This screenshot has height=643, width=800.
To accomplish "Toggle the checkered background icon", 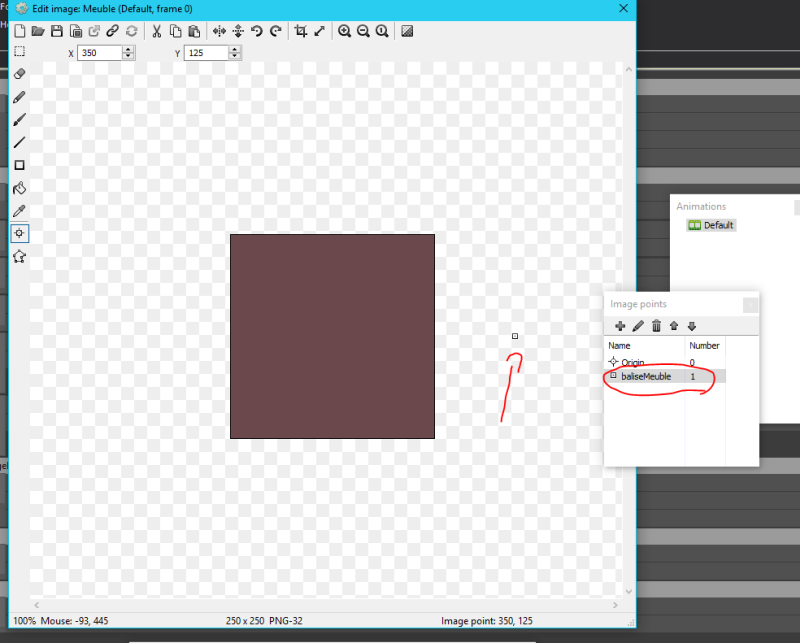I will 407,31.
